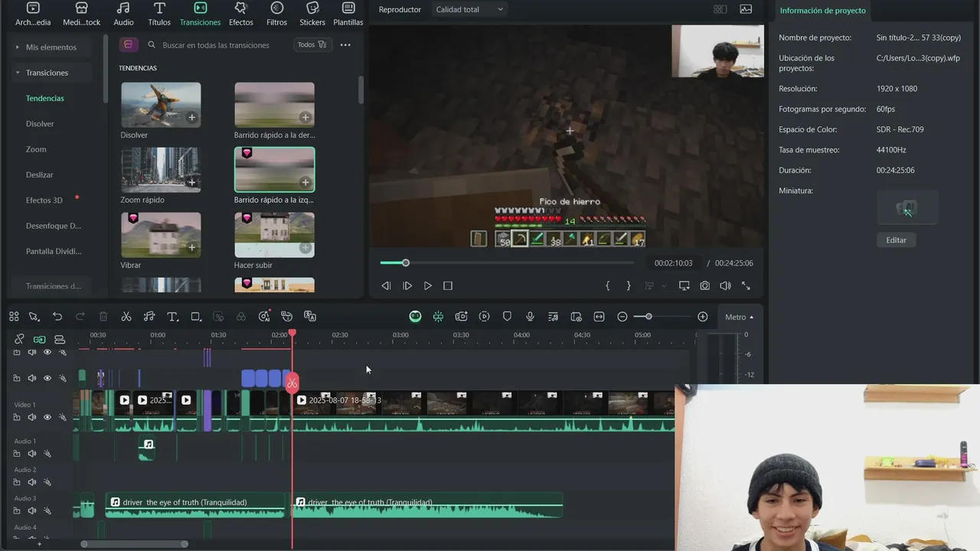The height and width of the screenshot is (551, 980).
Task: Open the Todos filter dropdown
Action: [x=312, y=44]
